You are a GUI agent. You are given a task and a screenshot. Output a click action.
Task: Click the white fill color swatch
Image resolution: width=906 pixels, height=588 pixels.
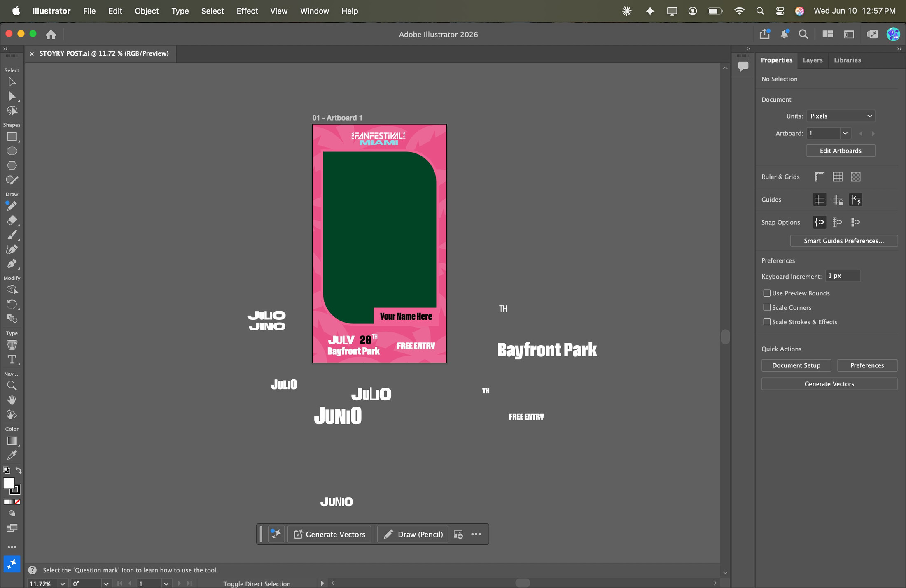[8, 483]
